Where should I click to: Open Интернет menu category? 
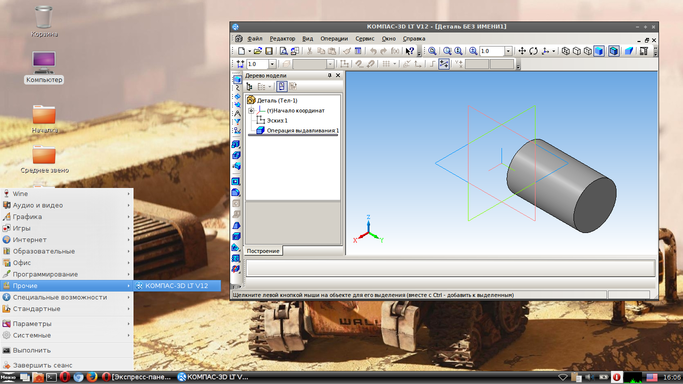67,240
